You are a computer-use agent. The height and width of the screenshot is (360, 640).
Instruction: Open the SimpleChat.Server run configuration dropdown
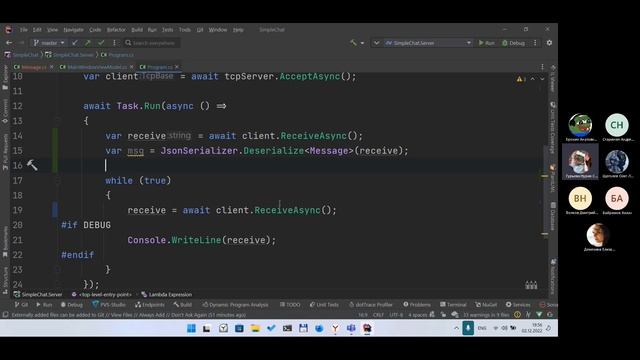pyautogui.click(x=428, y=42)
